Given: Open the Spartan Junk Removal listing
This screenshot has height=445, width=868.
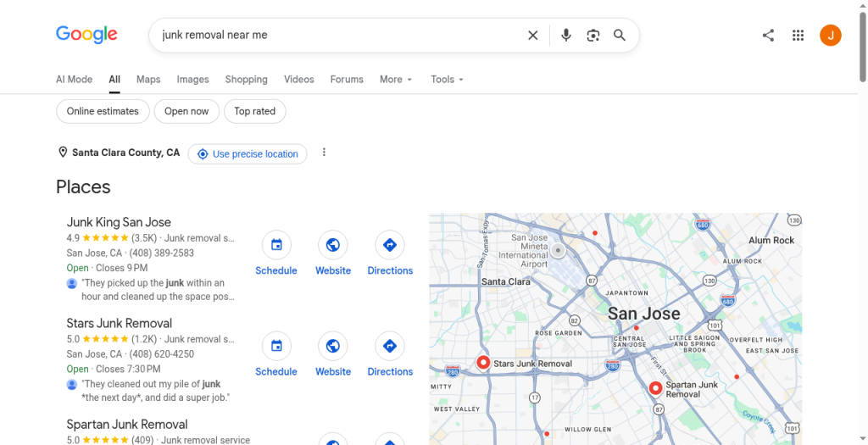Looking at the screenshot, I should coord(127,424).
